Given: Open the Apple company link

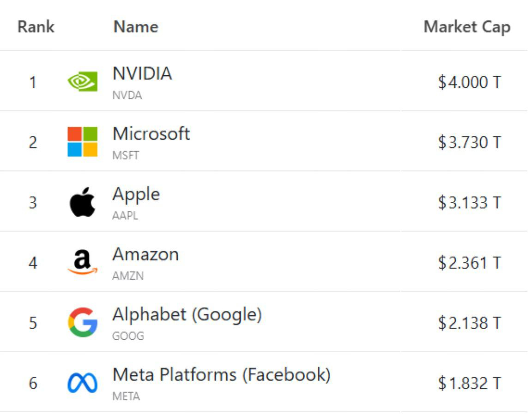Looking at the screenshot, I should click(136, 194).
